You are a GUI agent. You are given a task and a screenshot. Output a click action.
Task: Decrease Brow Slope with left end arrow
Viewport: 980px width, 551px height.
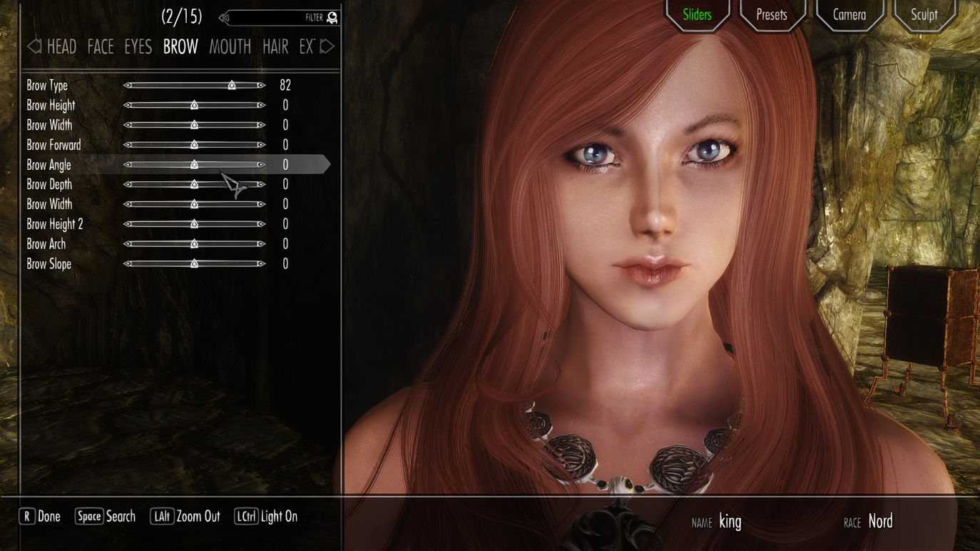tap(128, 264)
